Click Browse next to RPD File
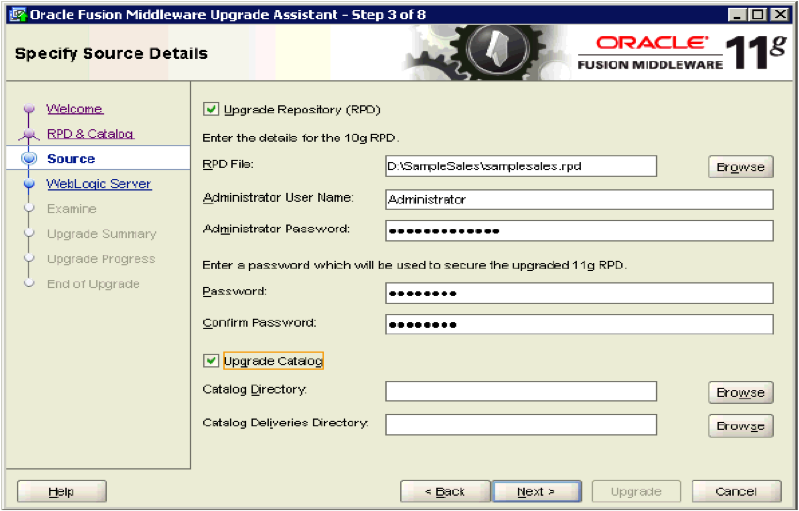 740,167
